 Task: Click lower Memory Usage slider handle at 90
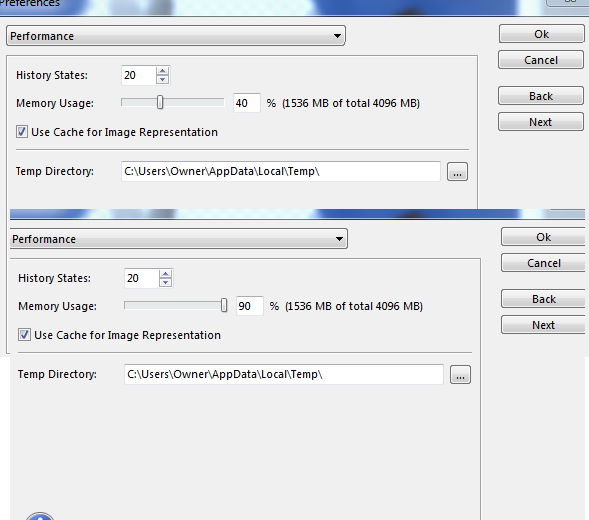pos(224,305)
